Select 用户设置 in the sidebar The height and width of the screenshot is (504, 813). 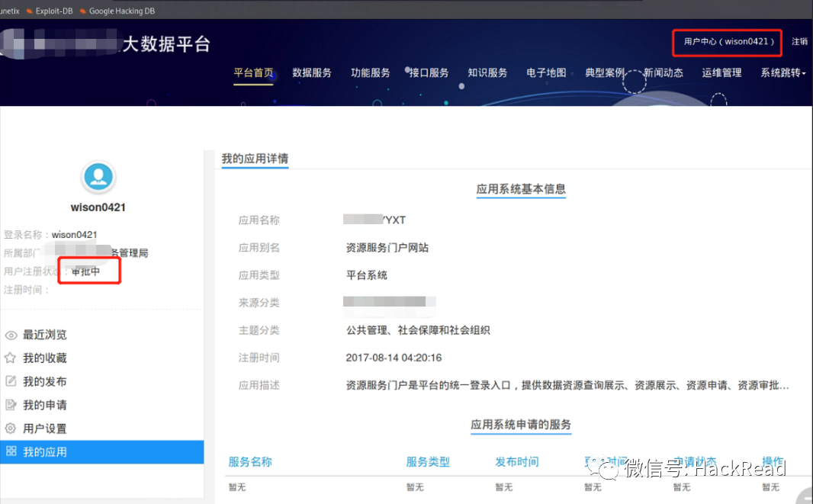tap(44, 429)
